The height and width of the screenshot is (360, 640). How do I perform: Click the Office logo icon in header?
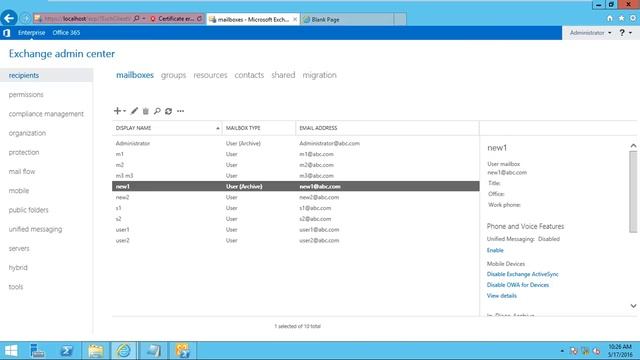coord(7,33)
